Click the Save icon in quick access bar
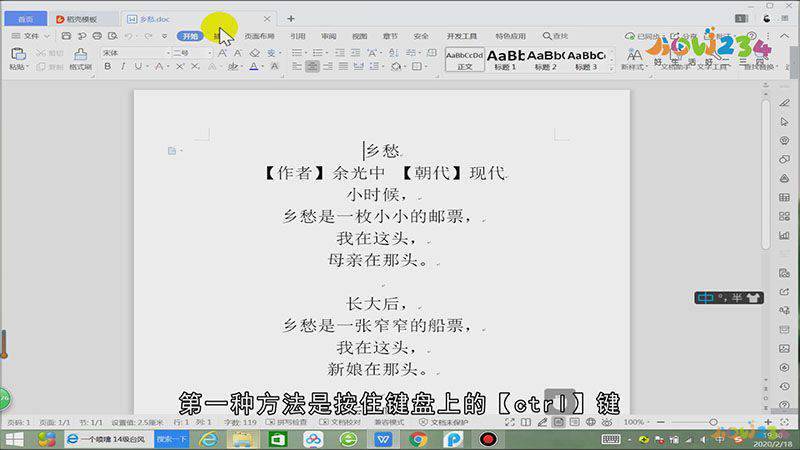Screen dimensions: 800x450 (x=66, y=36)
